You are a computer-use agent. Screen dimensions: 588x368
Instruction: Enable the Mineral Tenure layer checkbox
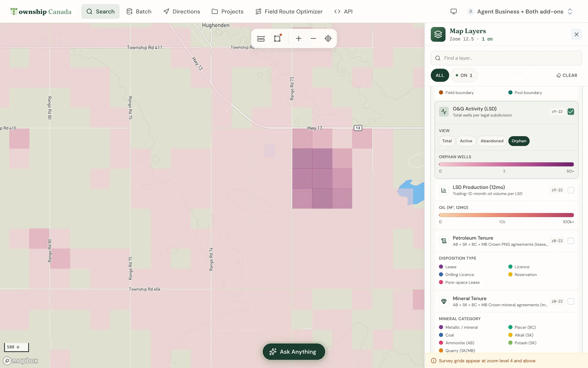[x=571, y=301]
